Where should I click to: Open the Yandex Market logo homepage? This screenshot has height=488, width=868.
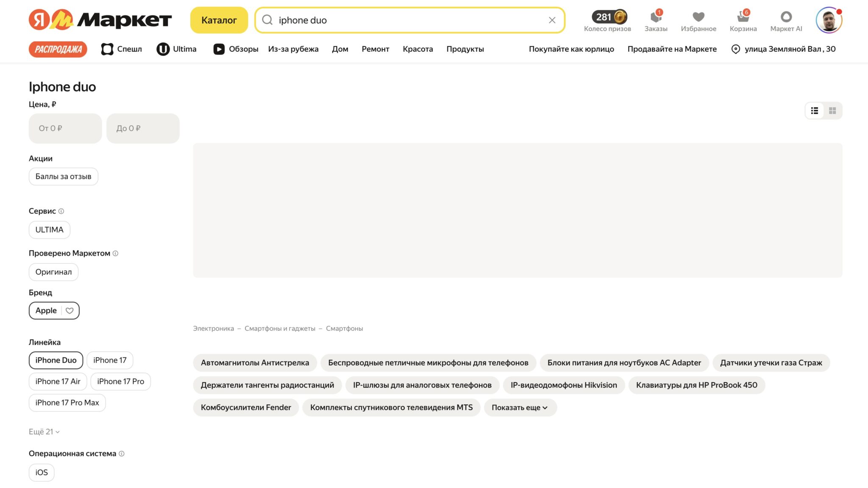[100, 20]
